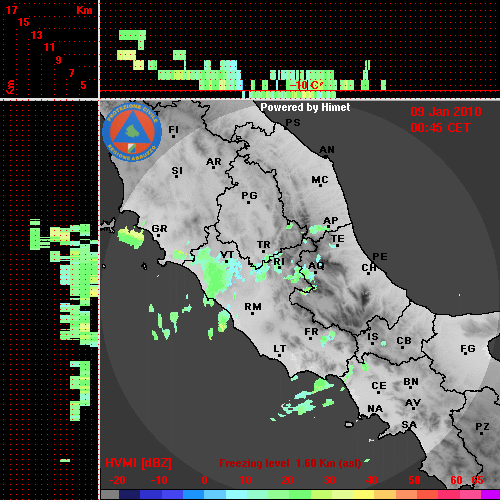
Task: Select the PG city label
Action: pos(249,195)
